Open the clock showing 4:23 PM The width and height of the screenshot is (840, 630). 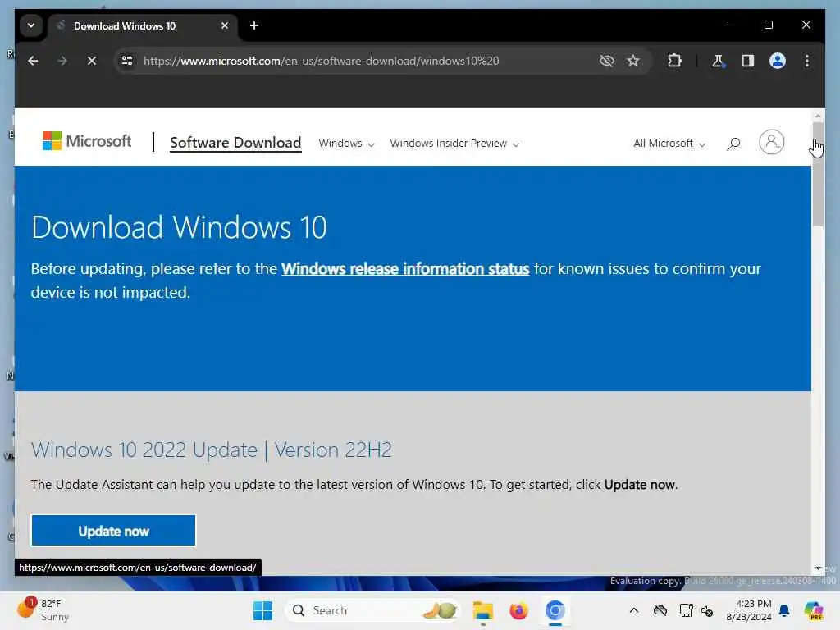pos(748,610)
